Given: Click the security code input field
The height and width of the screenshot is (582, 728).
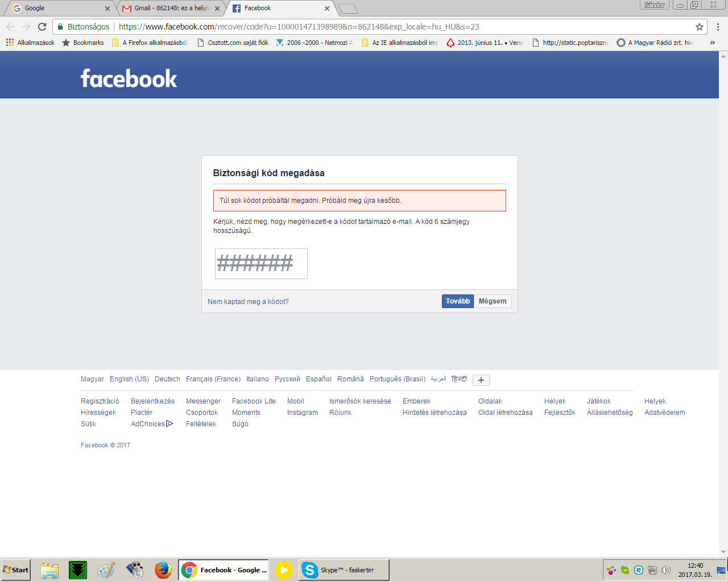Looking at the screenshot, I should [x=261, y=264].
